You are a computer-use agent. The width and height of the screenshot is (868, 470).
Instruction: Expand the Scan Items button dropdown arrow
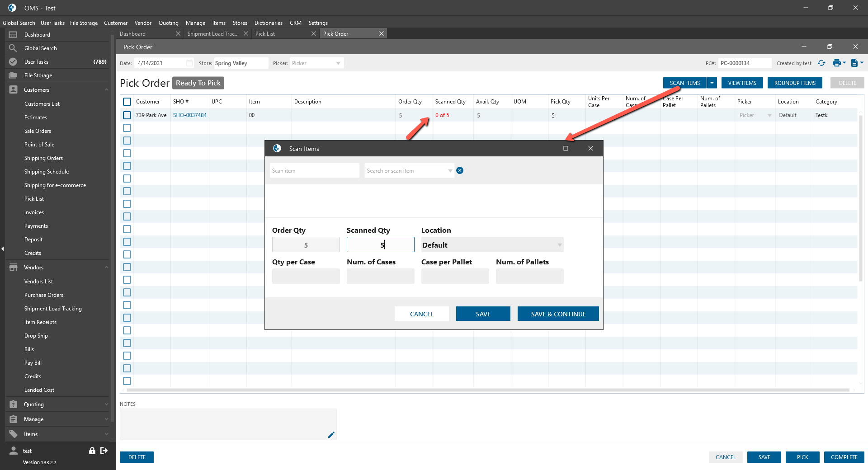pos(712,83)
